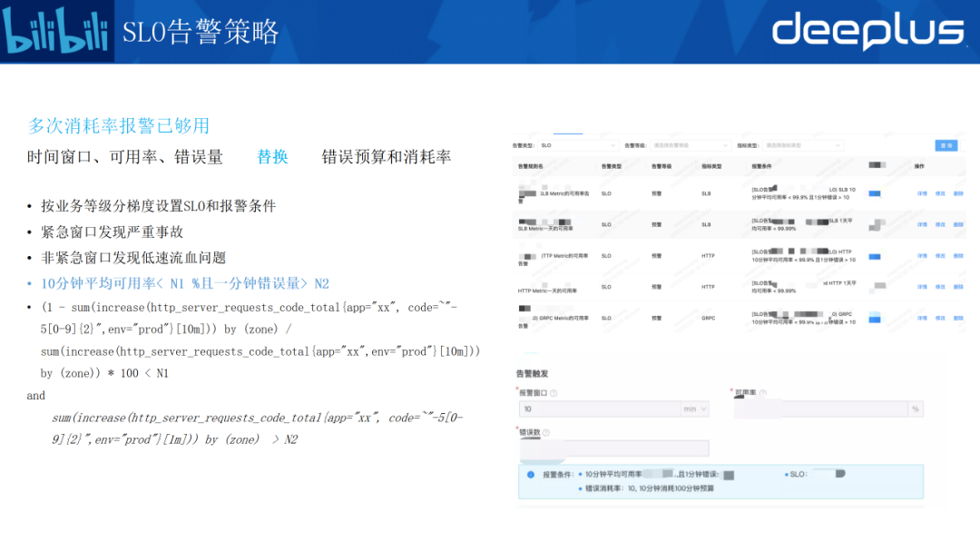Toggle the blue switch in SLB Metric的可用率告警 row

coord(875,193)
